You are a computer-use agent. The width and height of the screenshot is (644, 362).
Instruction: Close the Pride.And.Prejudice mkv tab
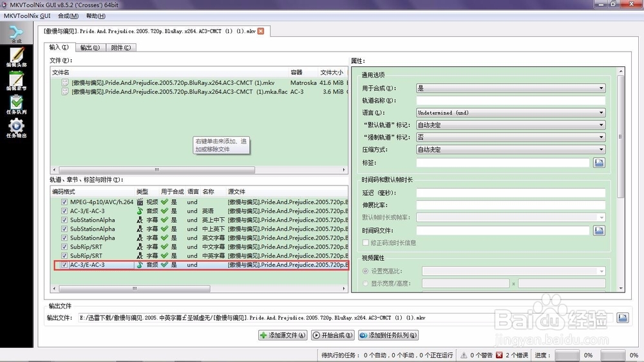[261, 31]
